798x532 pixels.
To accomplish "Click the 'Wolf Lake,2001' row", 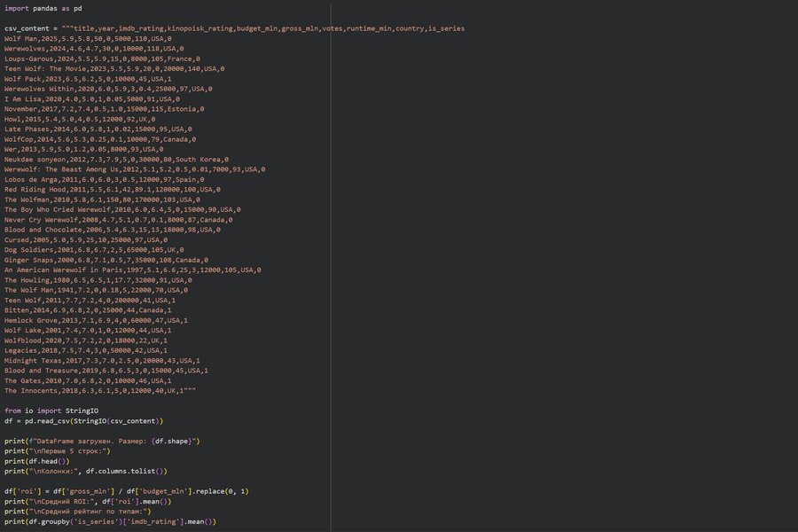I will [x=88, y=331].
